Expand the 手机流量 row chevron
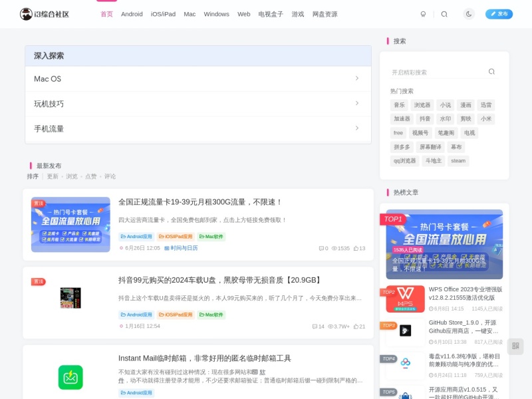This screenshot has width=532, height=399. click(x=357, y=128)
